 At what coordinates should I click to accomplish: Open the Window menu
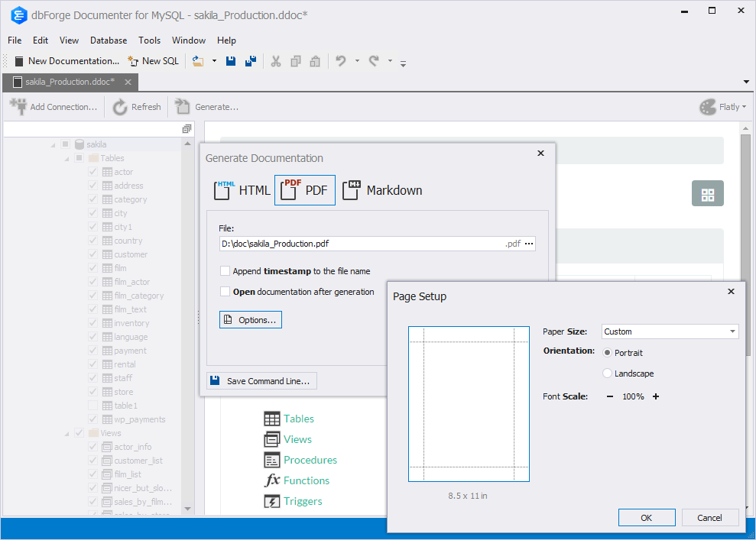189,40
